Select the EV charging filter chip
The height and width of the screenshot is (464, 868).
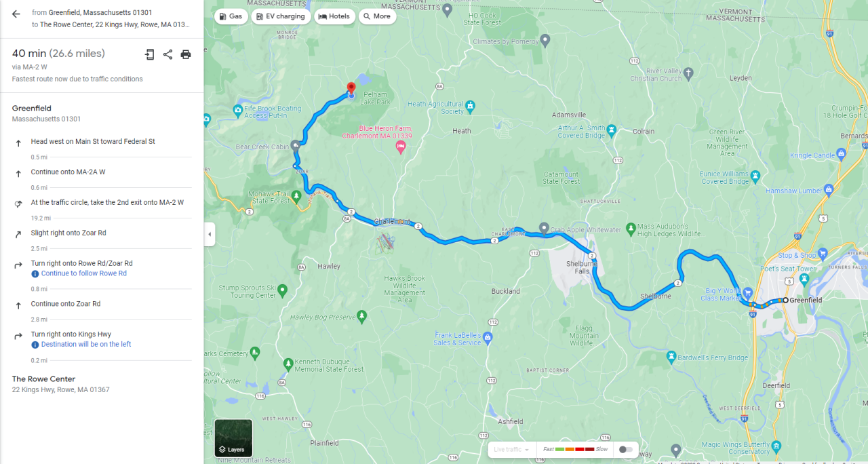(x=281, y=16)
